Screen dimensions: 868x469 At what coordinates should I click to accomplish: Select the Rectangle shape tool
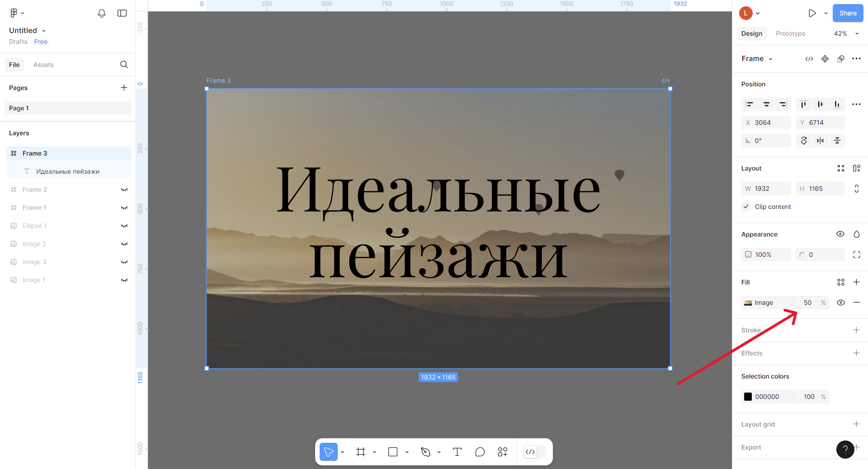(393, 452)
